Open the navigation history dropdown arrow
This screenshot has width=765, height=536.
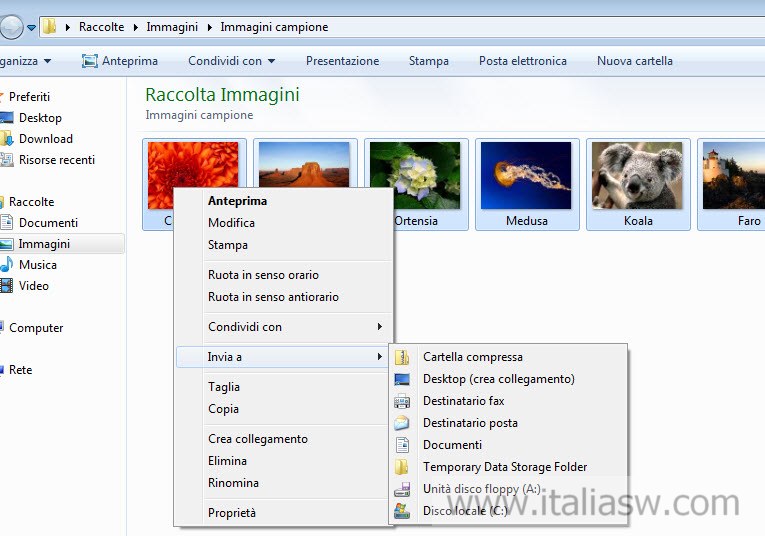(31, 27)
